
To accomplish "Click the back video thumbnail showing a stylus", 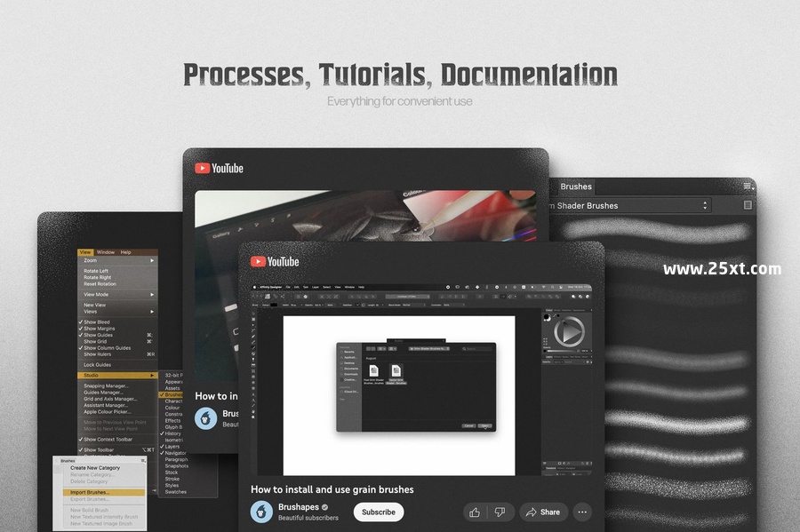I will pyautogui.click(x=365, y=217).
